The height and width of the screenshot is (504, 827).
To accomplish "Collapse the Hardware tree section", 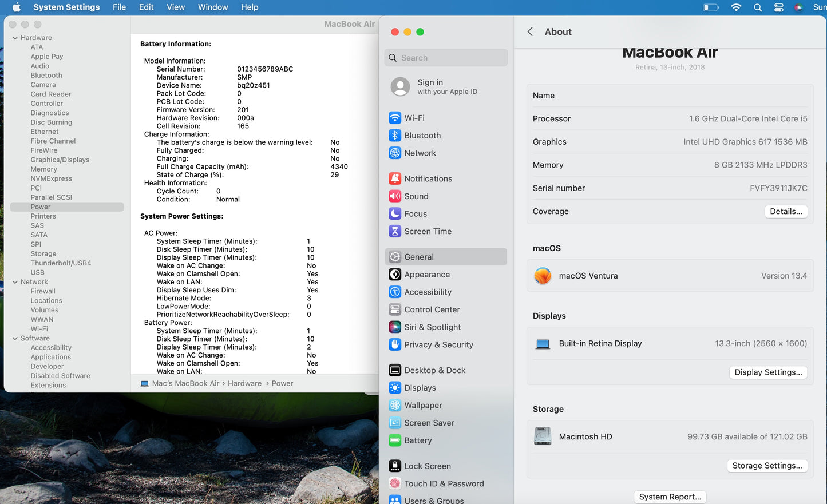I will [15, 38].
